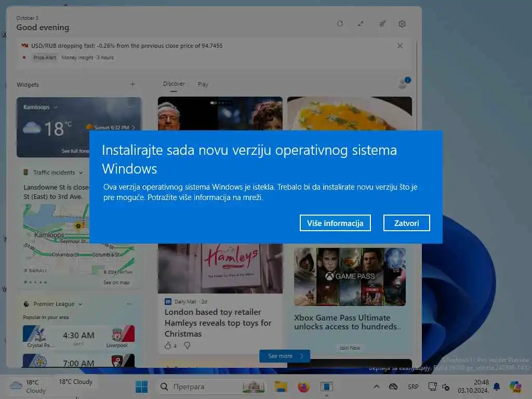Open the active widgets taskbar app
This screenshot has height=399, width=532.
click(326, 387)
